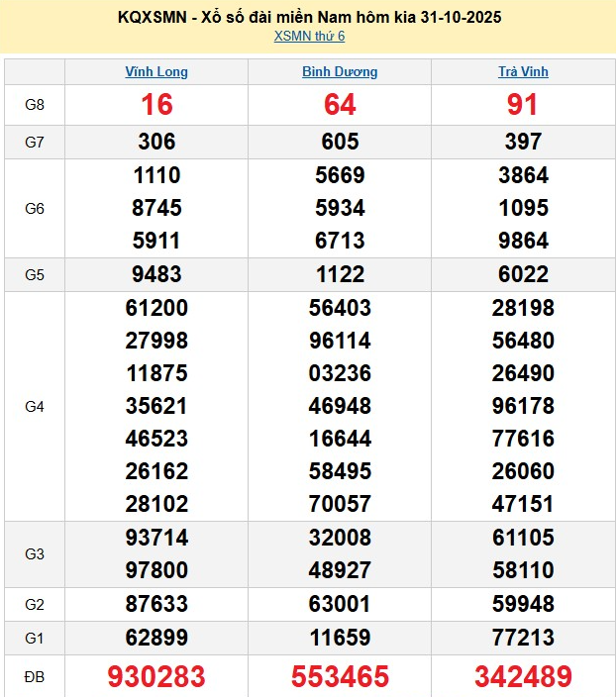Open the Trà Vinh province link
This screenshot has height=697, width=616.
point(523,72)
